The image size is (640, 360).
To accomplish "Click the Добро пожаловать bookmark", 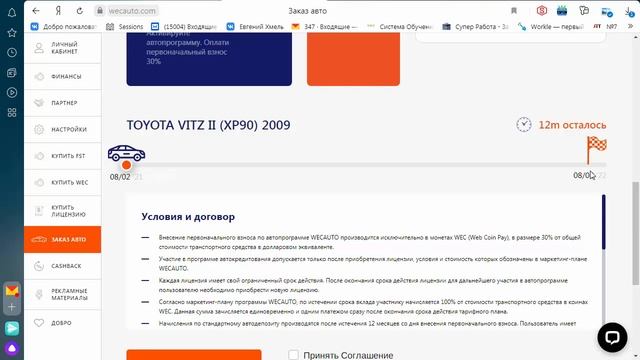I will (x=64, y=27).
